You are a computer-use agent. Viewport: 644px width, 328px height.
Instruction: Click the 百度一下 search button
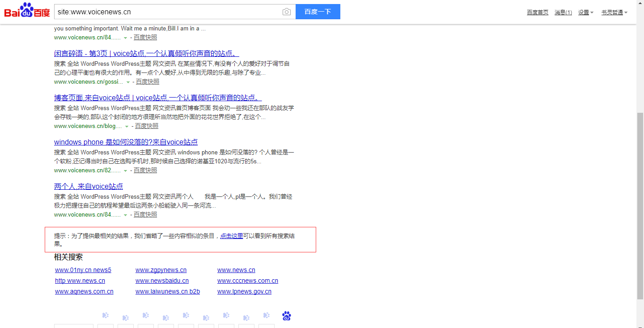[x=318, y=12]
